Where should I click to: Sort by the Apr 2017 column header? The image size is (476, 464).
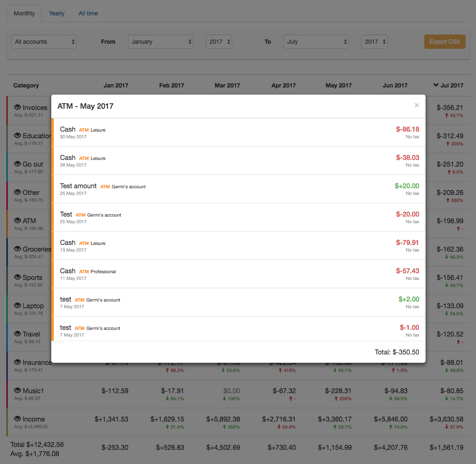(283, 85)
